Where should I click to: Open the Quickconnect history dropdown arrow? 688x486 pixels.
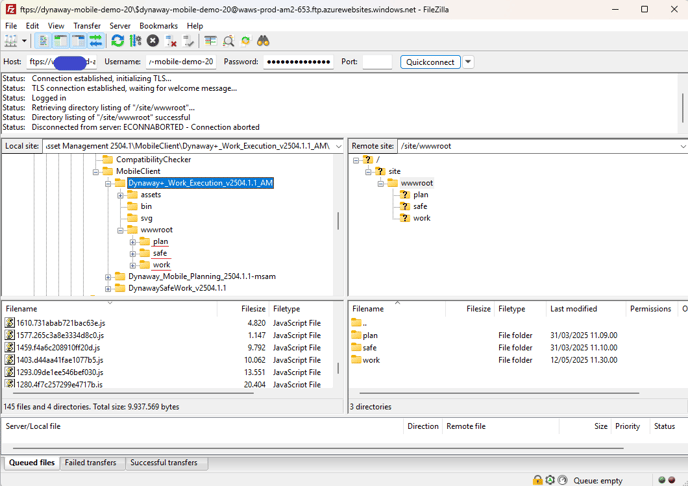point(468,62)
